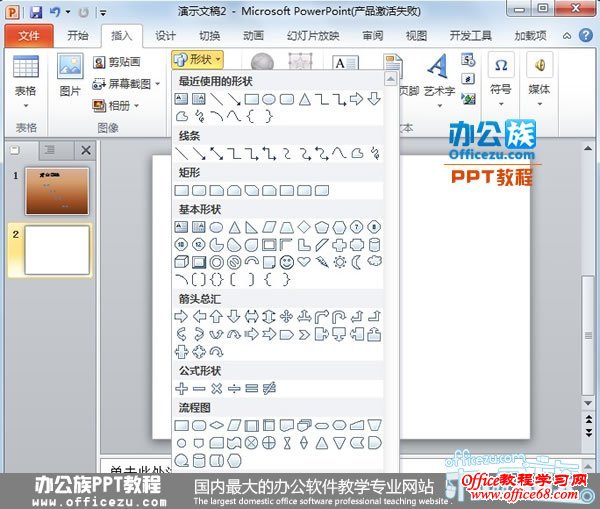Click the 图片 (Picture) insert button

pos(70,75)
